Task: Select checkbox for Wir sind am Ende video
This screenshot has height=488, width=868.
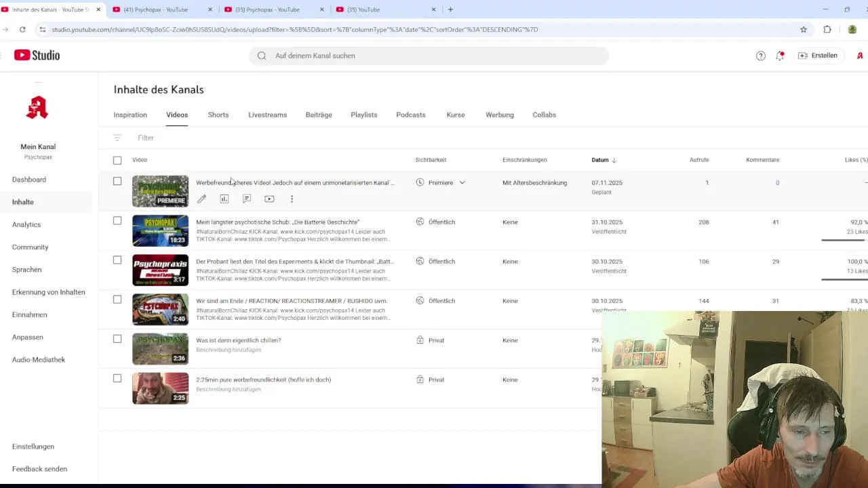Action: click(x=117, y=299)
